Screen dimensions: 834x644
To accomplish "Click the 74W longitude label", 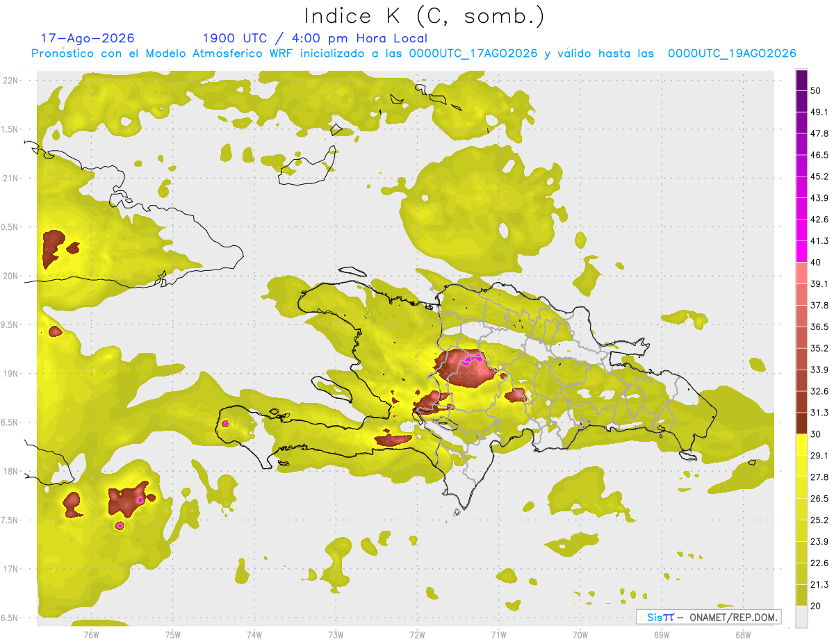I will [254, 634].
